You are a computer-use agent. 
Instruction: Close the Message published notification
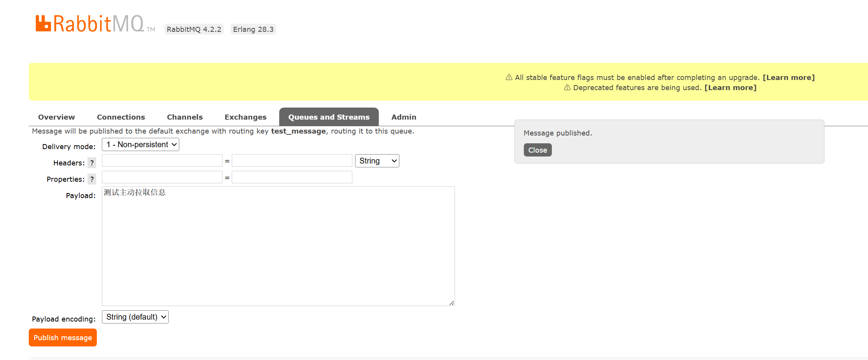coord(537,150)
